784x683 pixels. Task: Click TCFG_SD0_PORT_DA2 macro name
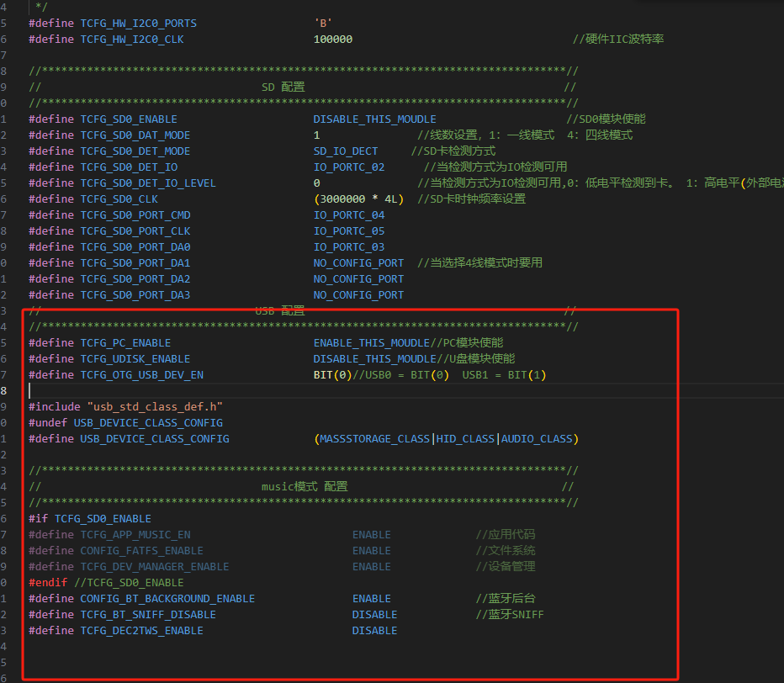pos(135,279)
